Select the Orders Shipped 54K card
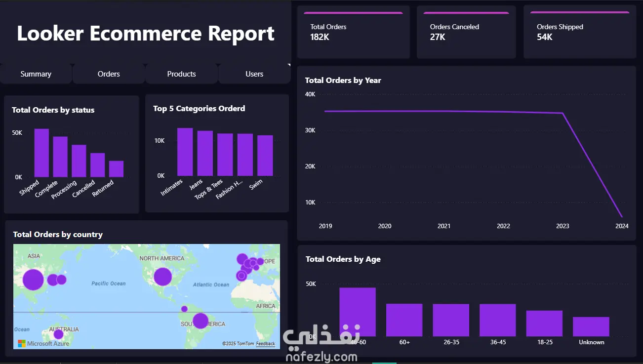 tap(580, 32)
